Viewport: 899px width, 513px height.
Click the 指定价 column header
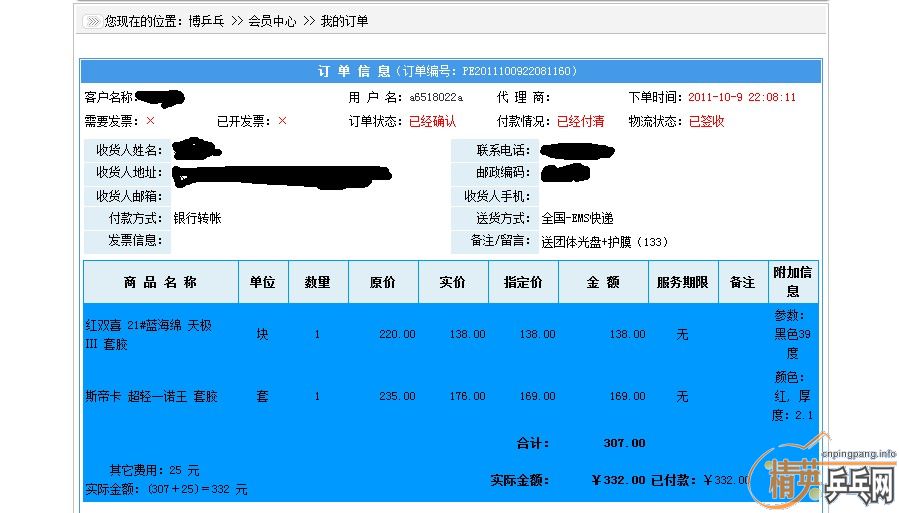point(523,282)
